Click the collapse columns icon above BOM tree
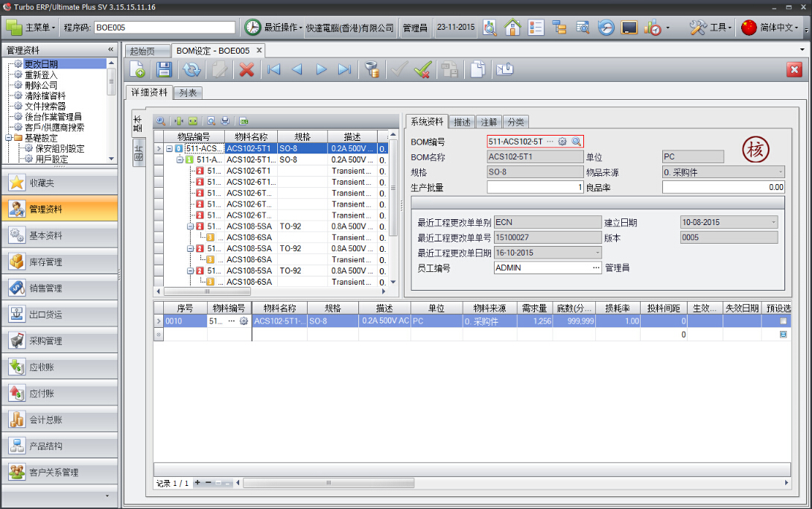The image size is (812, 509). point(179,121)
